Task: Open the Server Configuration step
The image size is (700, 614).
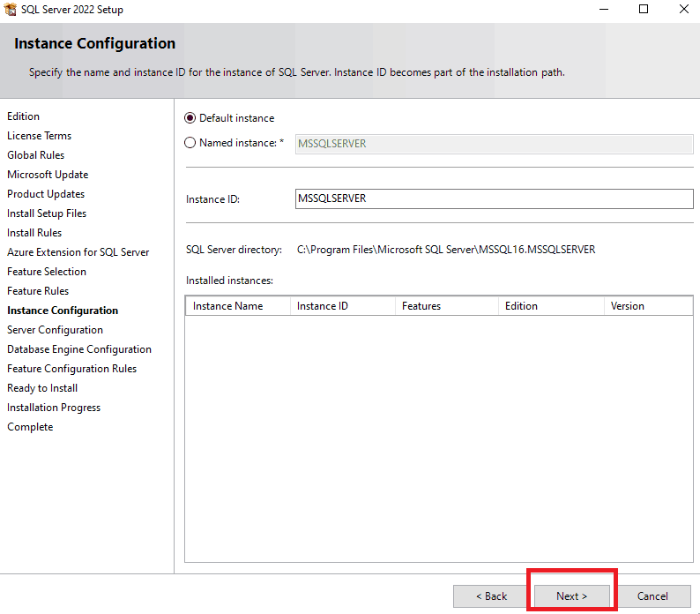Action: pos(55,330)
